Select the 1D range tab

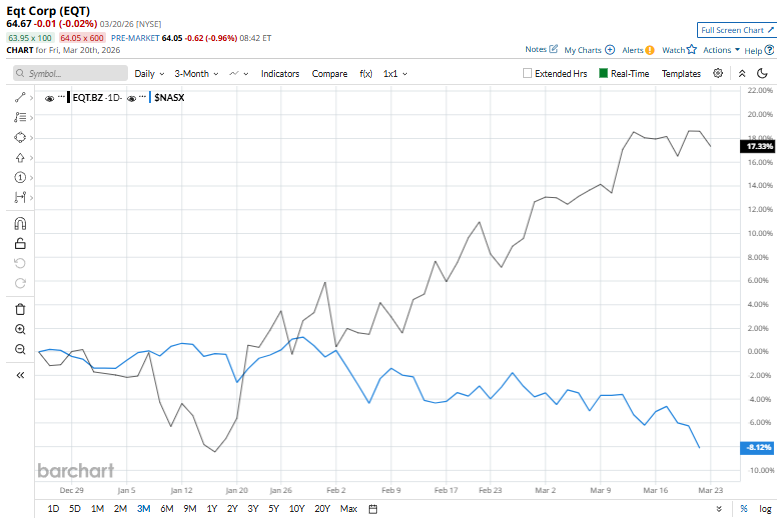point(53,509)
